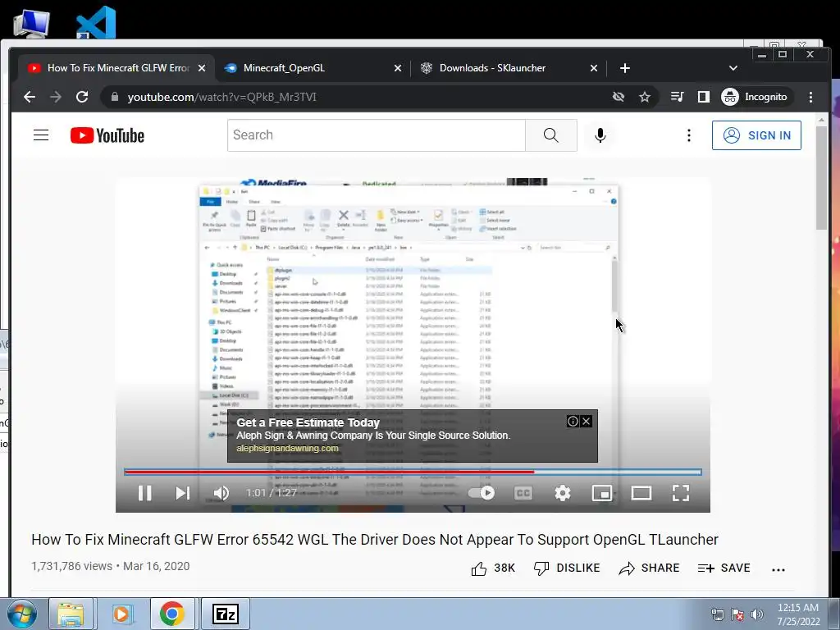
Task: Close the Downloads - SKlauncher tab
Action: click(x=594, y=68)
